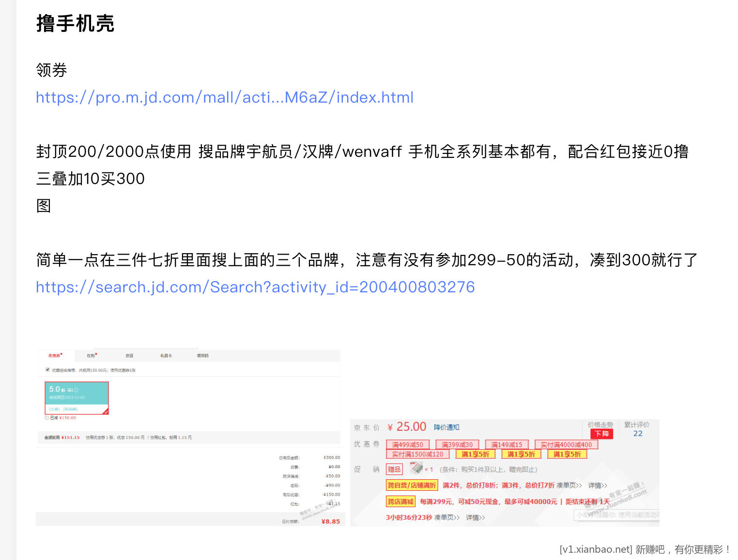Image resolution: width=738 pixels, height=560 pixels.
Task: Open the 累计评价 22 count
Action: click(x=637, y=433)
